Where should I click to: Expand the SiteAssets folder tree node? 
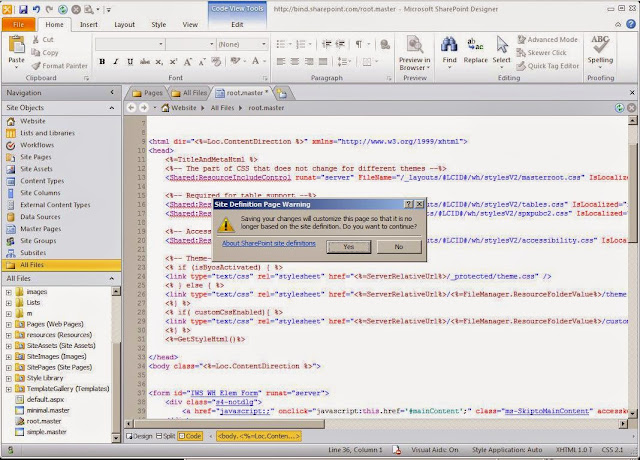(x=8, y=345)
